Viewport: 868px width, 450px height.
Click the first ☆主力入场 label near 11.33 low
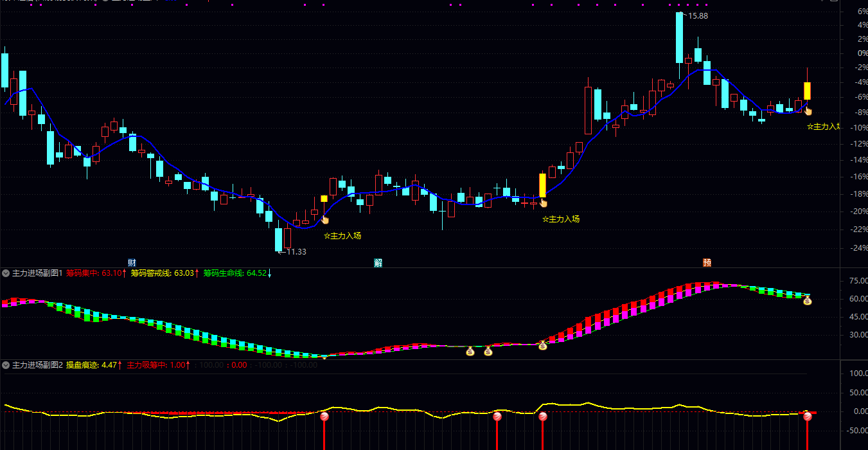point(342,236)
